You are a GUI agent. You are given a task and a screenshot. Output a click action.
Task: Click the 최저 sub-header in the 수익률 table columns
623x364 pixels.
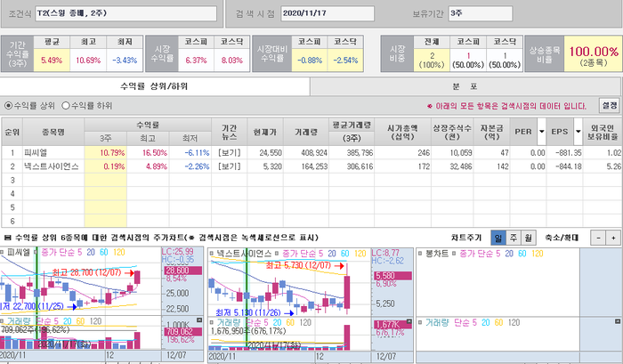click(190, 138)
